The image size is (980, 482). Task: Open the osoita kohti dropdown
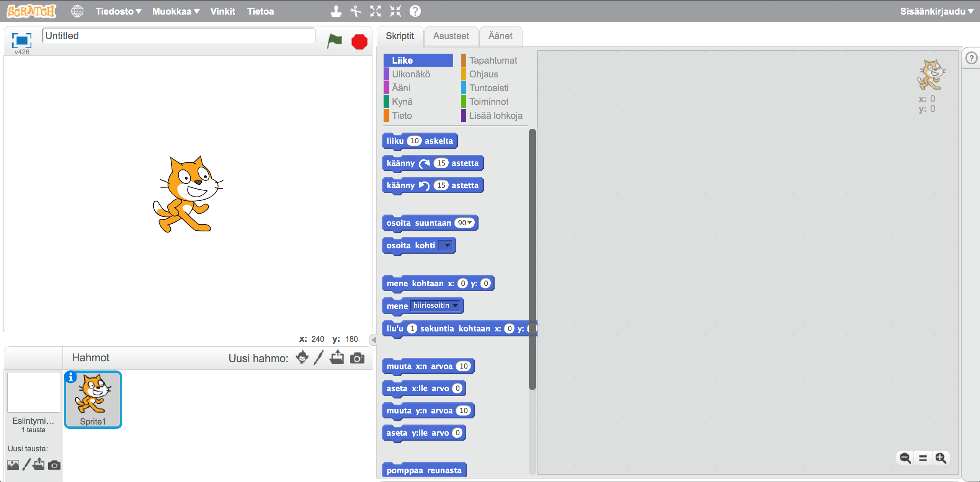(445, 245)
